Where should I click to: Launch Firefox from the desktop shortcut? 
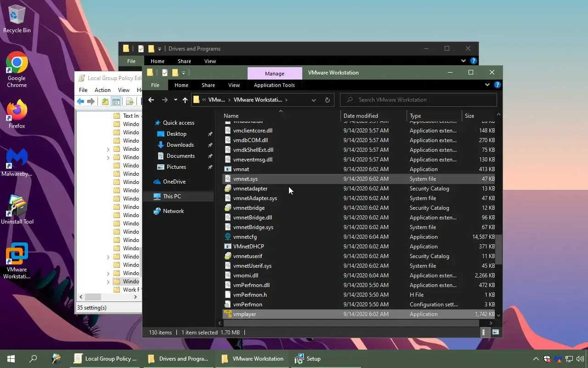(x=17, y=114)
